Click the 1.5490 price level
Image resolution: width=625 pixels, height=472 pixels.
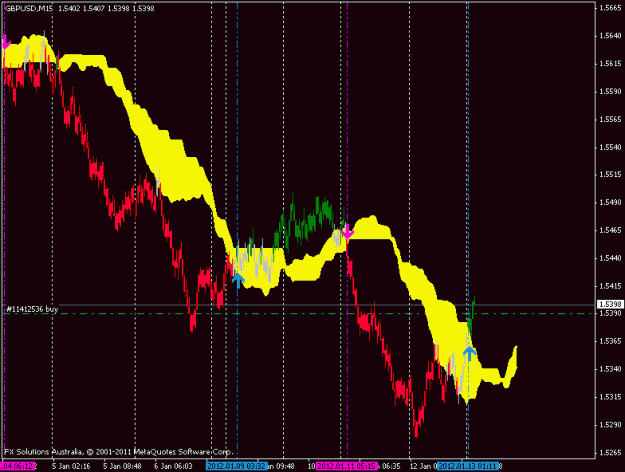click(x=610, y=203)
